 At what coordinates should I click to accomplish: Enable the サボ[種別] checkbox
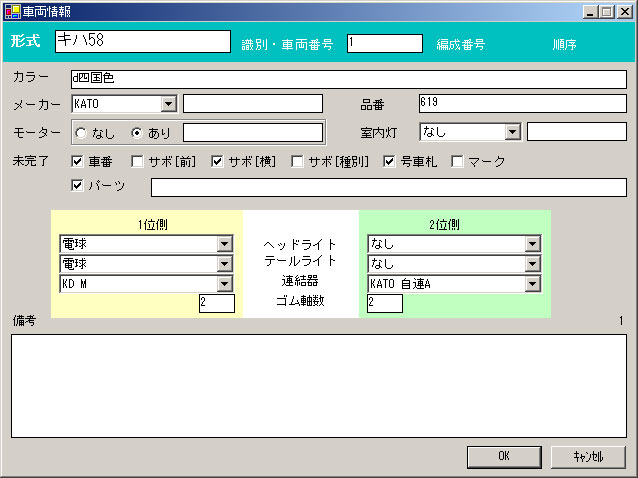click(297, 161)
